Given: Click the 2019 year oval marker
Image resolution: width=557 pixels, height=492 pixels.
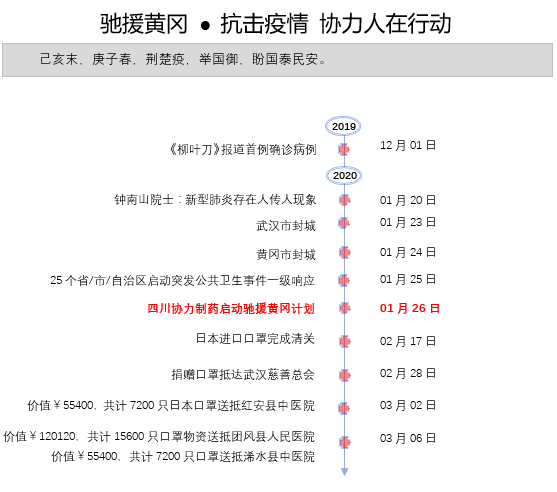Looking at the screenshot, I should coord(343,126).
